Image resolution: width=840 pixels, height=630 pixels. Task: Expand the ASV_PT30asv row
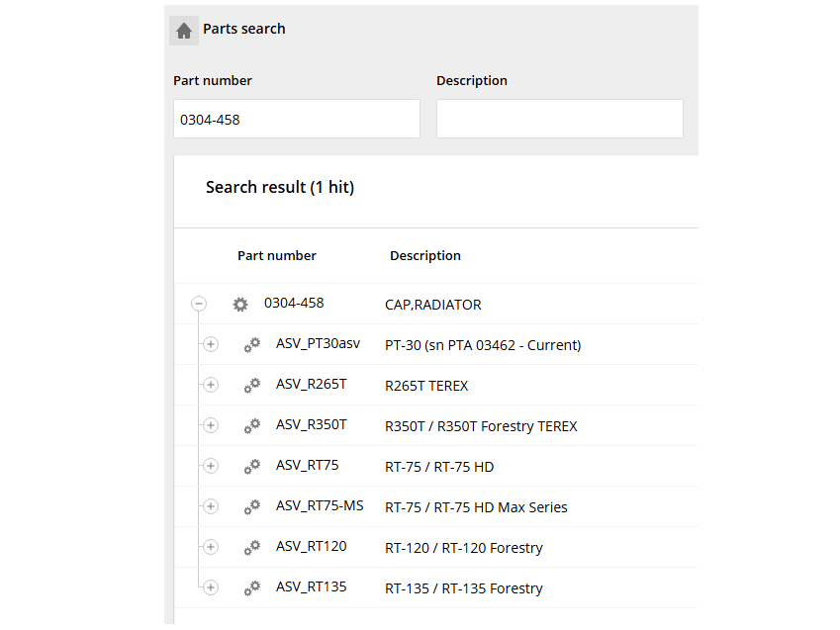point(210,344)
